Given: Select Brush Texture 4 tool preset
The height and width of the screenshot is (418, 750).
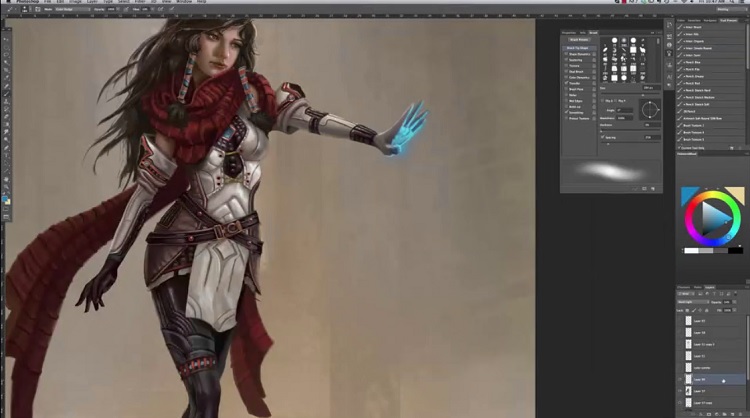Looking at the screenshot, I should click(x=710, y=132).
